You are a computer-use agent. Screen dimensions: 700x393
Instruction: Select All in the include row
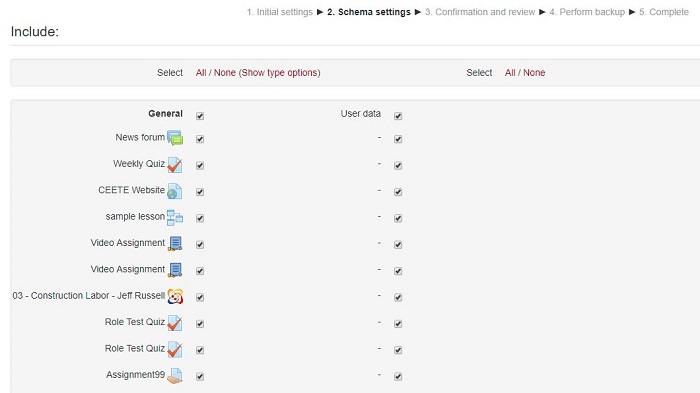tap(201, 73)
